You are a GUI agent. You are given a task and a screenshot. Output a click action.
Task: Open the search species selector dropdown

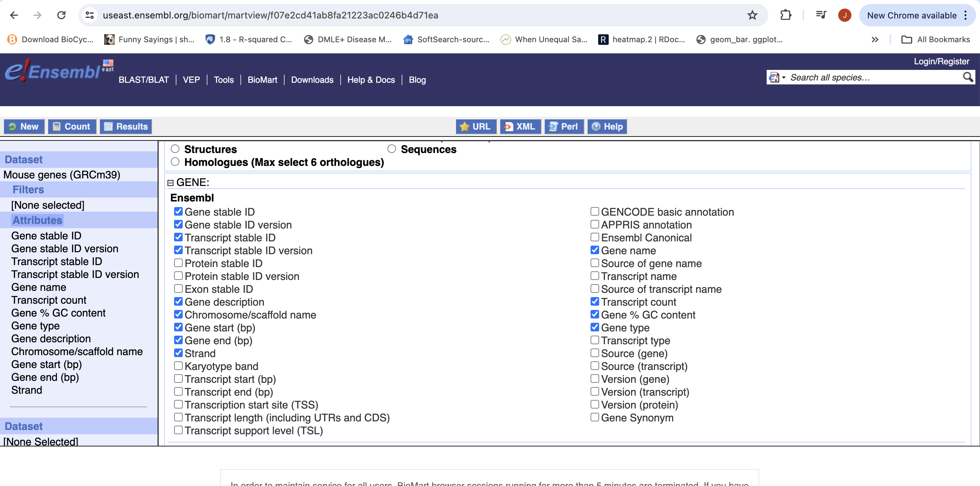777,77
